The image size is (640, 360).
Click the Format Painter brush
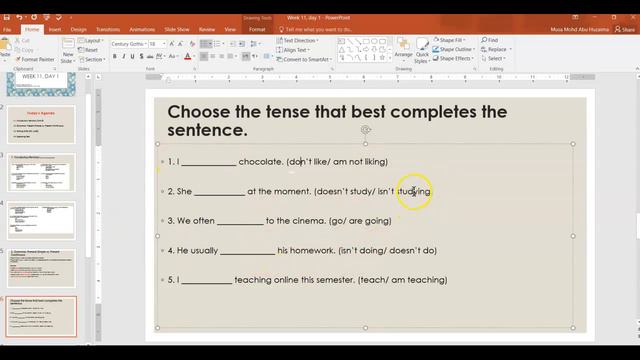[x=18, y=59]
